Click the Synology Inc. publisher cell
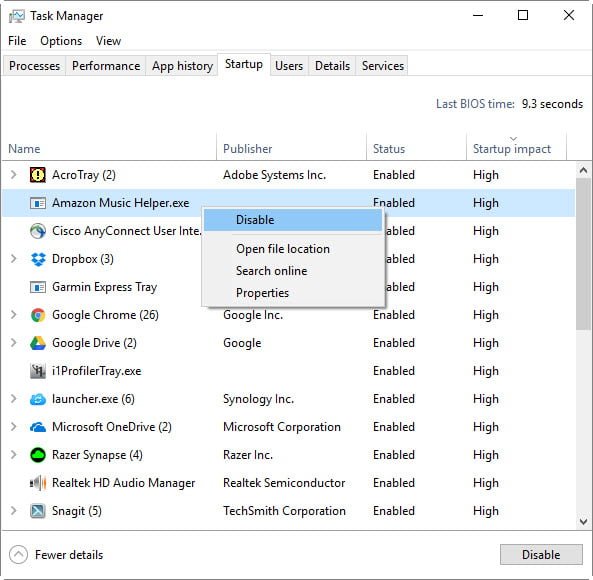Image resolution: width=593 pixels, height=580 pixels. point(258,399)
